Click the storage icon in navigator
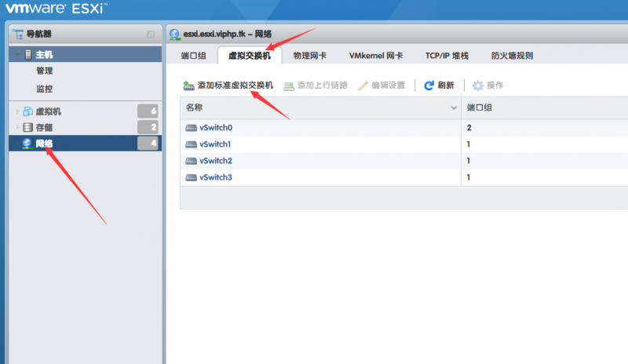628x364 pixels. [x=27, y=127]
